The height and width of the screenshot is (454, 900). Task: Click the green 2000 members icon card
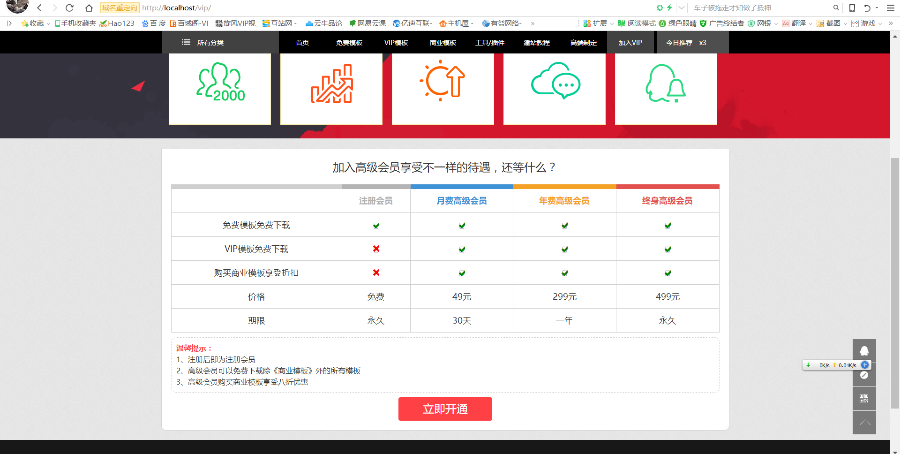219,88
